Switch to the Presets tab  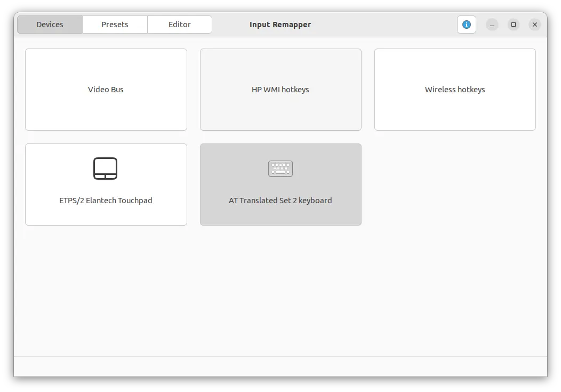pyautogui.click(x=115, y=25)
